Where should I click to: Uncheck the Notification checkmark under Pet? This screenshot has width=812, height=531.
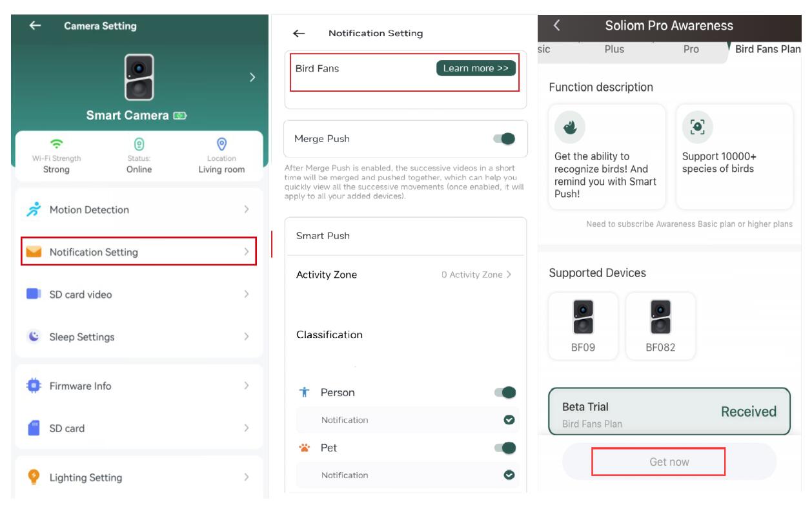coord(509,475)
